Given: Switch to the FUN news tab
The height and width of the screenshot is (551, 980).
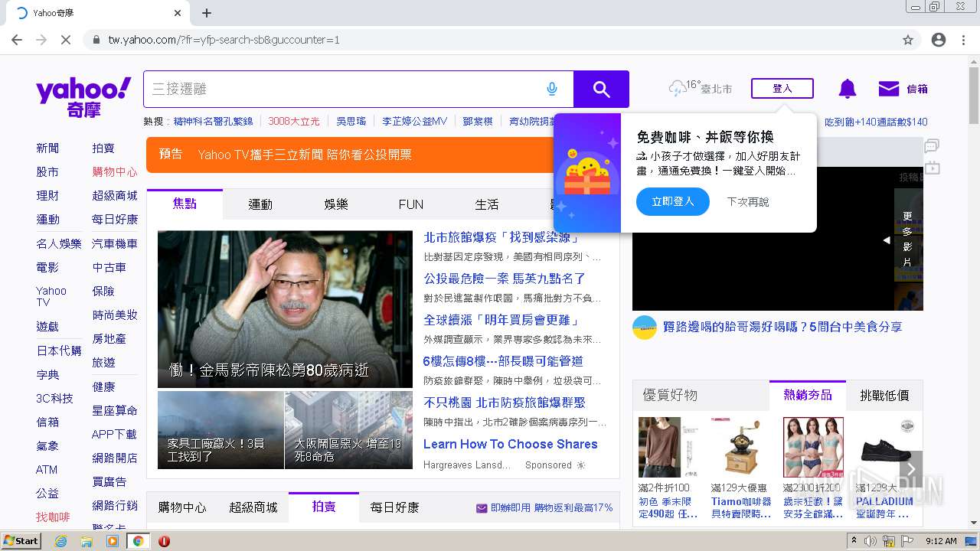Looking at the screenshot, I should (x=411, y=204).
